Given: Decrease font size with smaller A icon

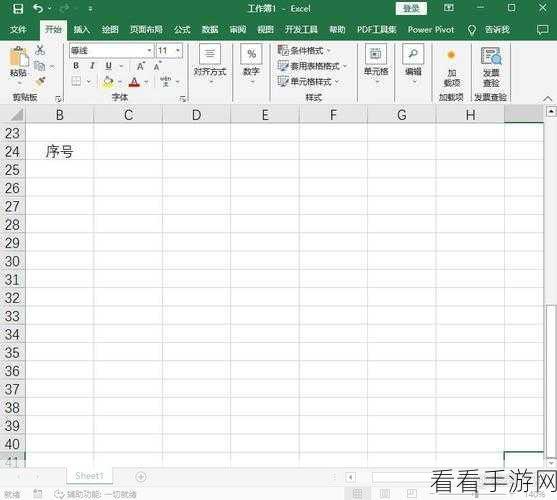Looking at the screenshot, I should point(157,66).
